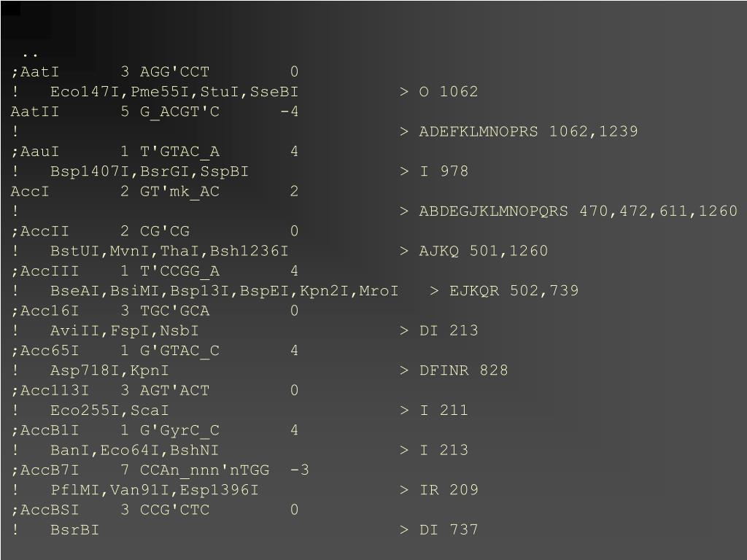Click the G'GyrC_C recognition sequence
Image resolution: width=747 pixels, height=560 pixels.
(x=179, y=430)
